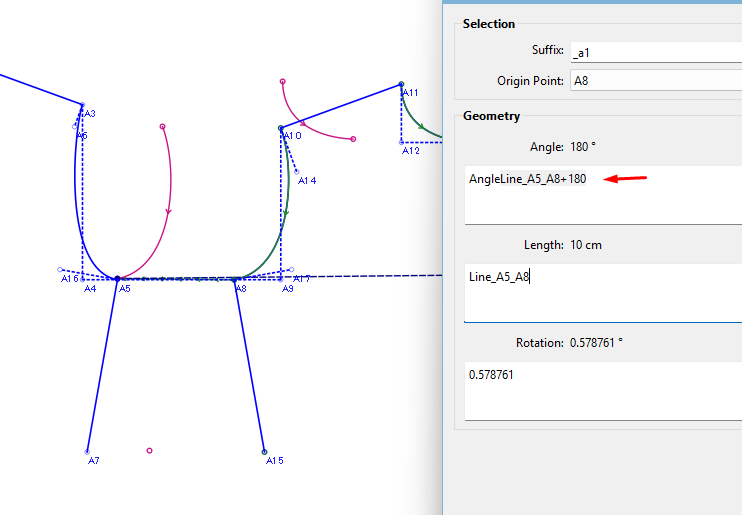Click point A15 at the line end
Screen dimensions: 742x515
point(264,451)
